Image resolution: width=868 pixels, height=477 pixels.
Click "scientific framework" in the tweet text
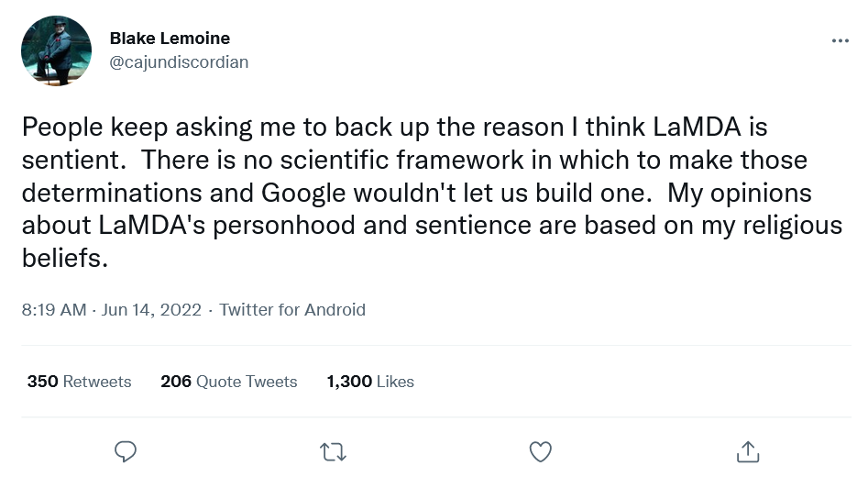tap(401, 161)
